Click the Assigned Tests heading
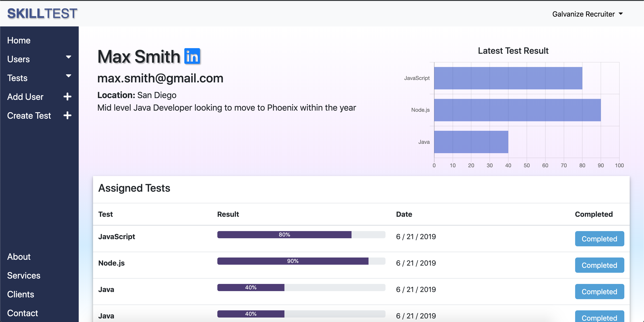Screen dimensions: 644x322 click(x=134, y=188)
